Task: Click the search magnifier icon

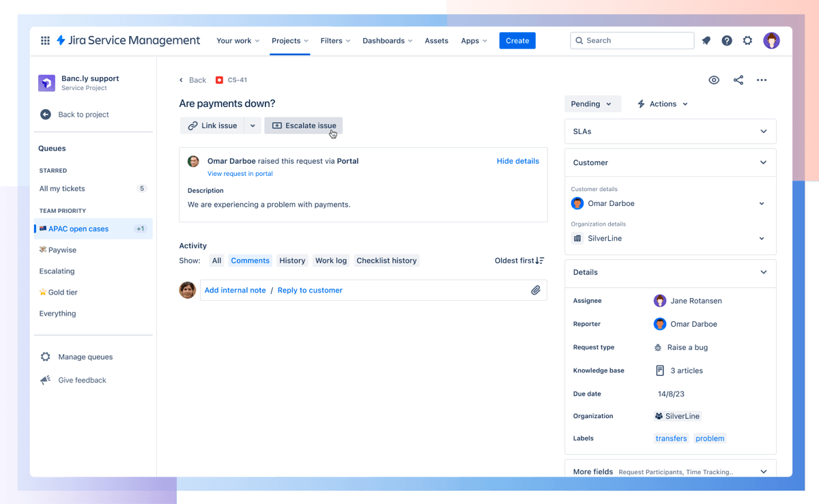Action: [x=579, y=40]
